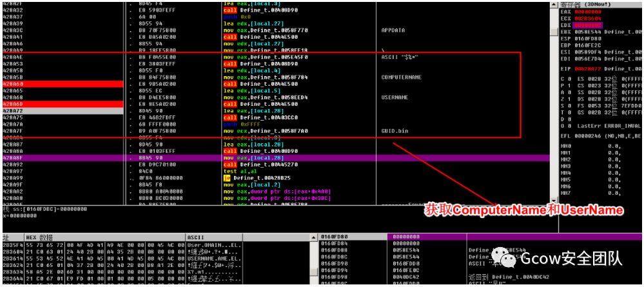Click the USERNAME comment in disassembly

click(x=395, y=97)
